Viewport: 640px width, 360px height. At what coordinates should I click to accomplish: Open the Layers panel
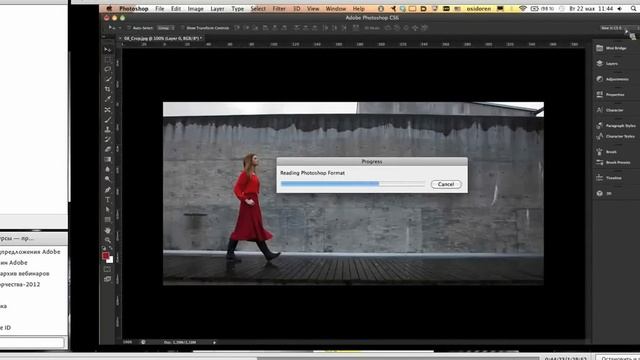[x=607, y=64]
